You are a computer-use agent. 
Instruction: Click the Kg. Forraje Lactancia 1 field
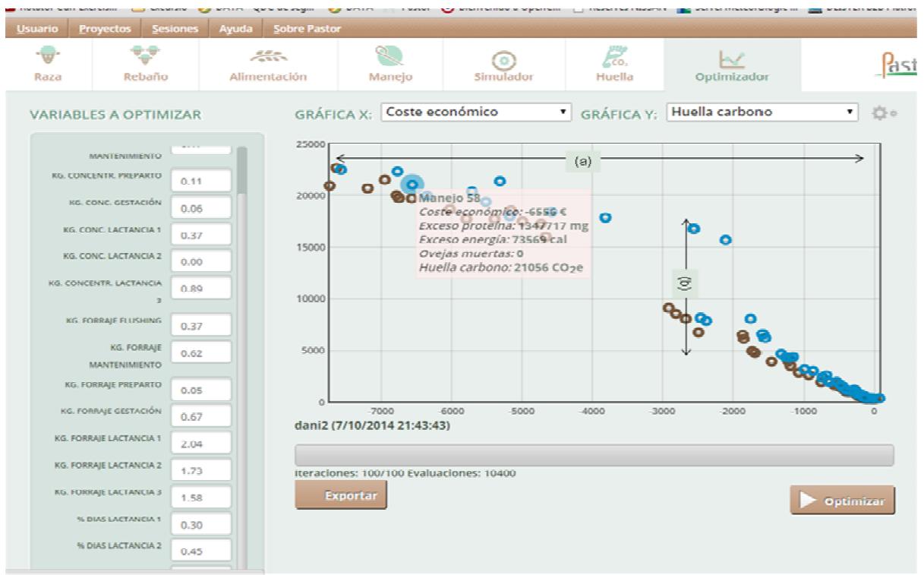click(200, 444)
